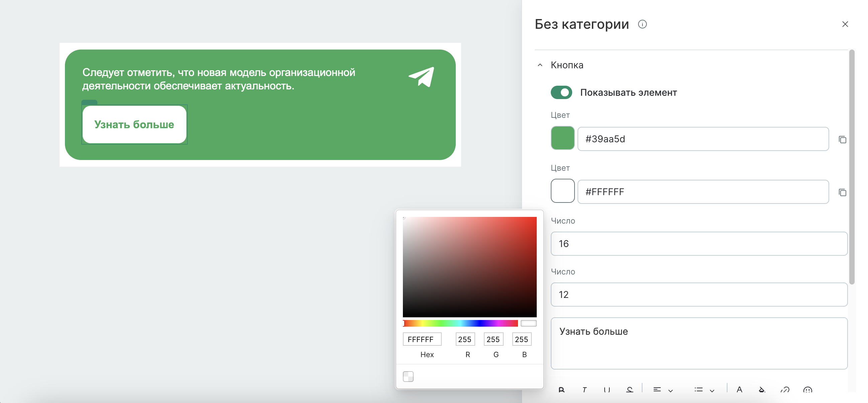868x403 pixels.
Task: Click the Без категории panel title
Action: pyautogui.click(x=582, y=24)
